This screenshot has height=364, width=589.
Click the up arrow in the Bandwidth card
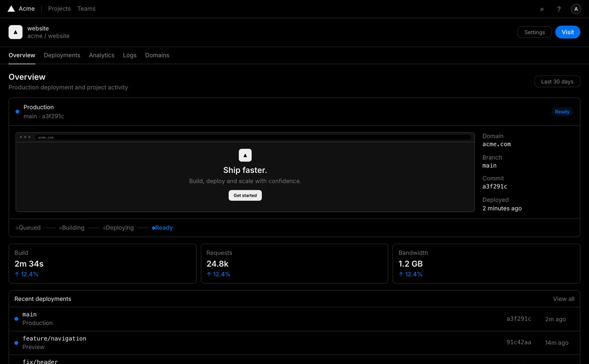(401, 274)
